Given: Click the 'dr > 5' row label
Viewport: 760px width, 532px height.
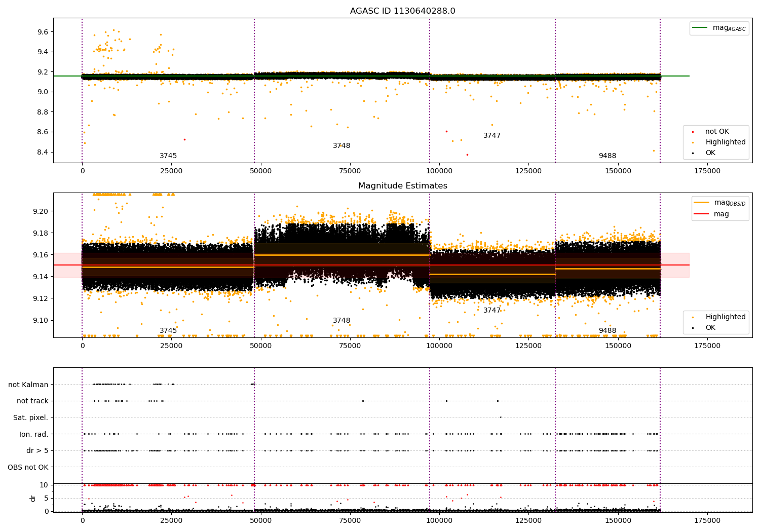Looking at the screenshot, I should (37, 450).
